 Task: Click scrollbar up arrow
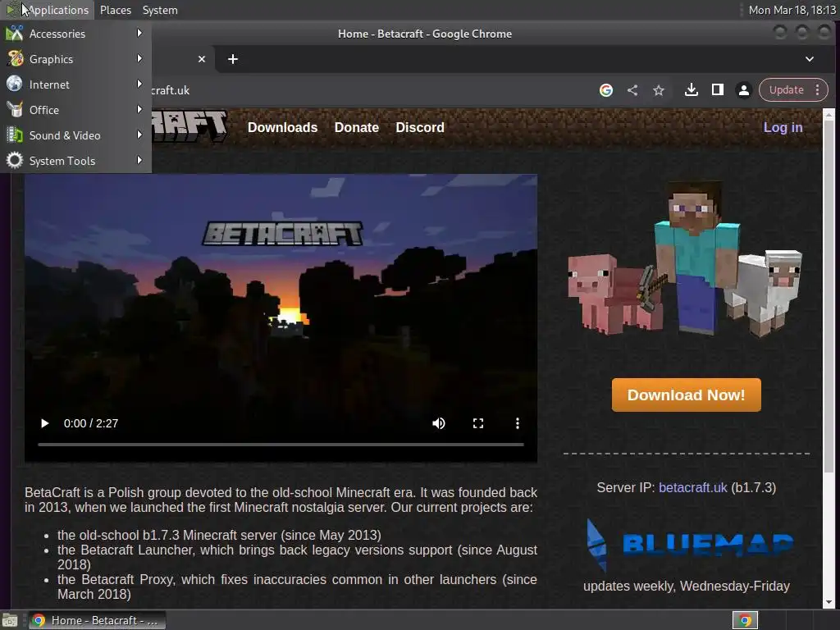829,115
